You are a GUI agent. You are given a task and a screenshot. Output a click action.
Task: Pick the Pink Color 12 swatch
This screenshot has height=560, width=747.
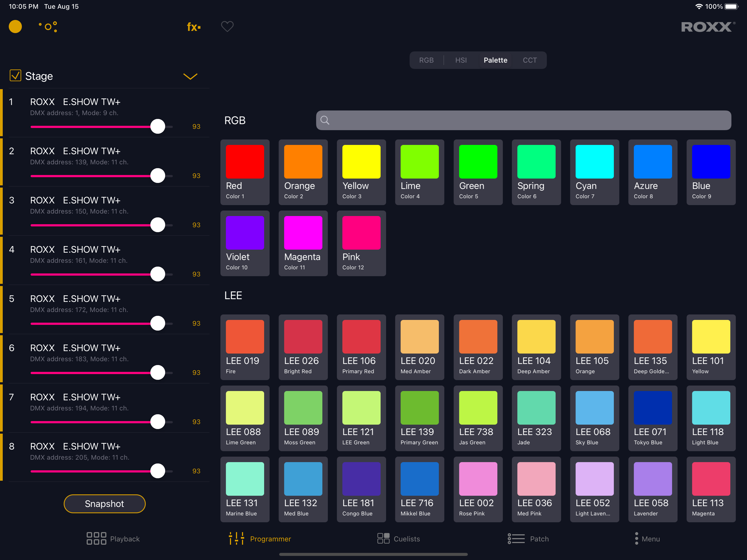pos(361,243)
